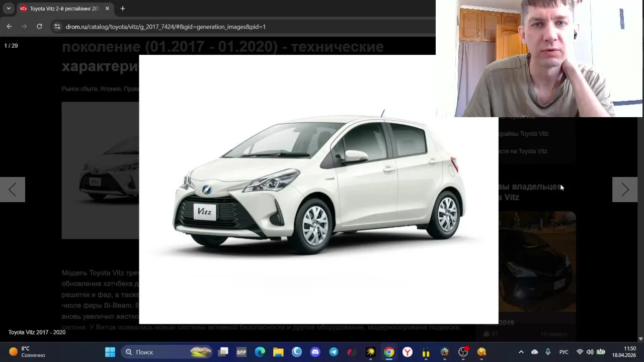Go forward in browser history

tap(24, 26)
